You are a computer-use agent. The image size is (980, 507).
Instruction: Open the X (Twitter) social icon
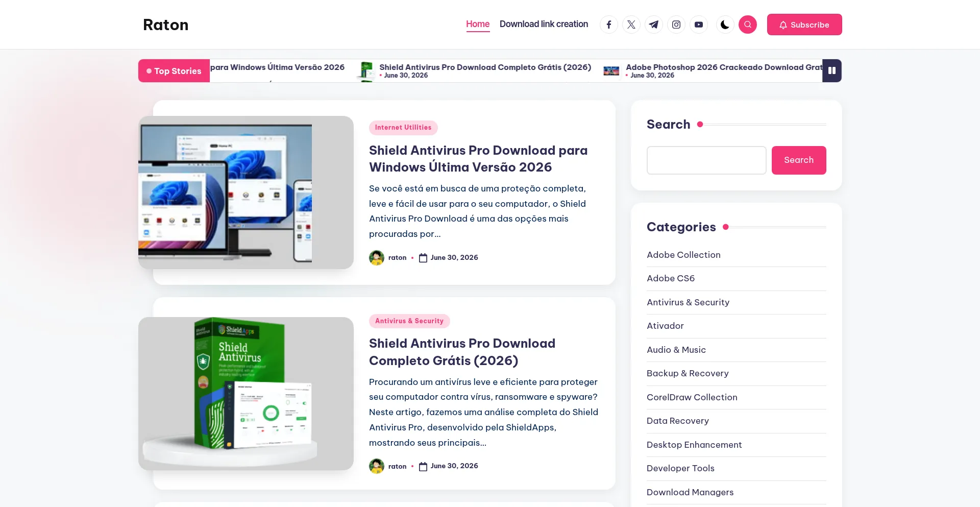coord(631,25)
